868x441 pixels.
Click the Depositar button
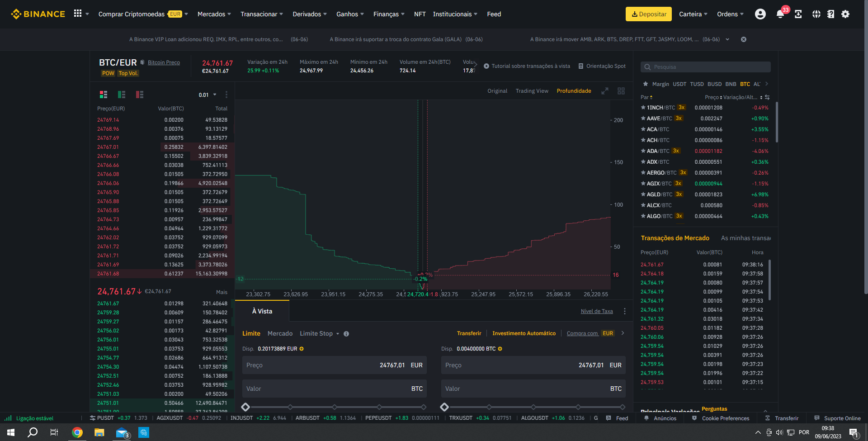(649, 14)
